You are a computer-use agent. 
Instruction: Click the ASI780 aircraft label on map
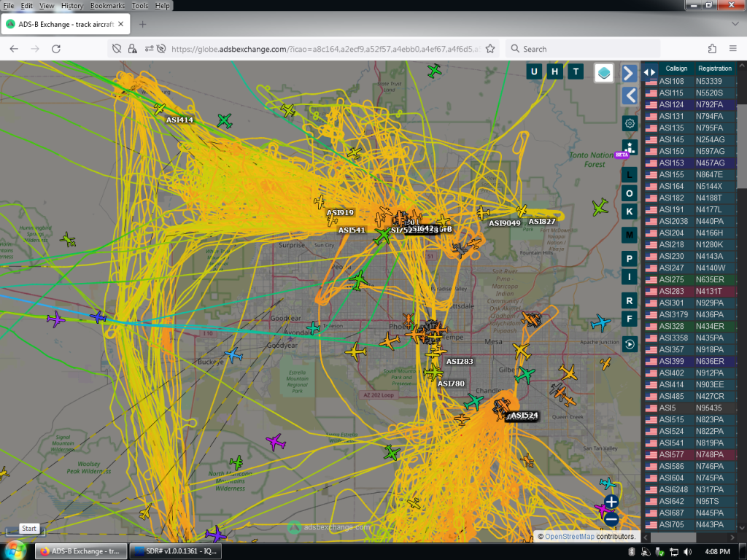click(451, 384)
